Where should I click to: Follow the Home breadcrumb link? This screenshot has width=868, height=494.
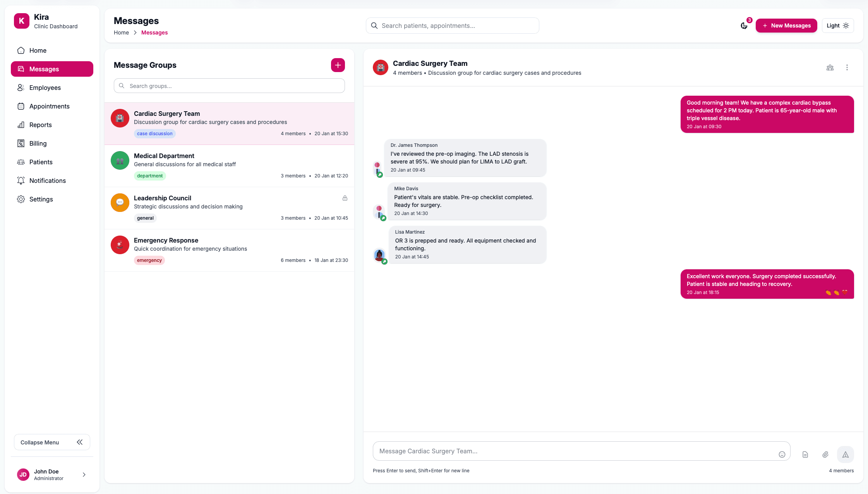tap(121, 33)
